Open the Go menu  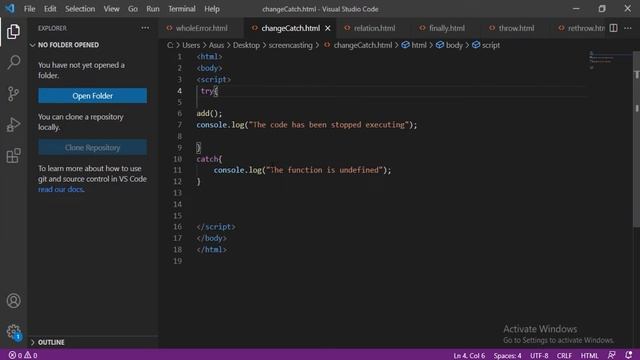point(133,9)
